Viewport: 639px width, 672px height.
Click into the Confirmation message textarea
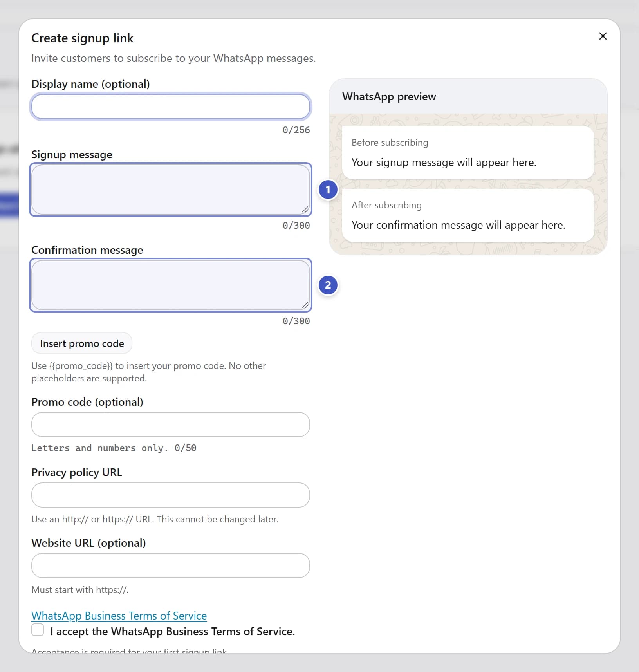(x=171, y=285)
